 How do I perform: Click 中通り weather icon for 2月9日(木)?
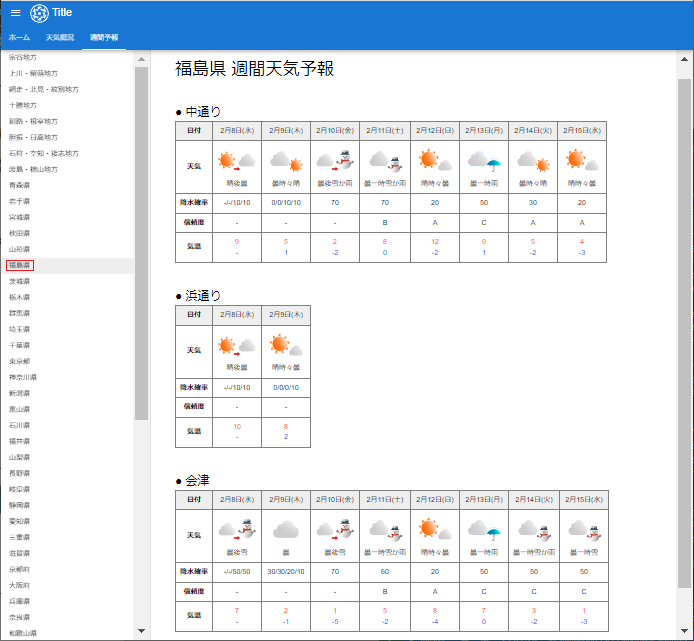click(x=286, y=161)
